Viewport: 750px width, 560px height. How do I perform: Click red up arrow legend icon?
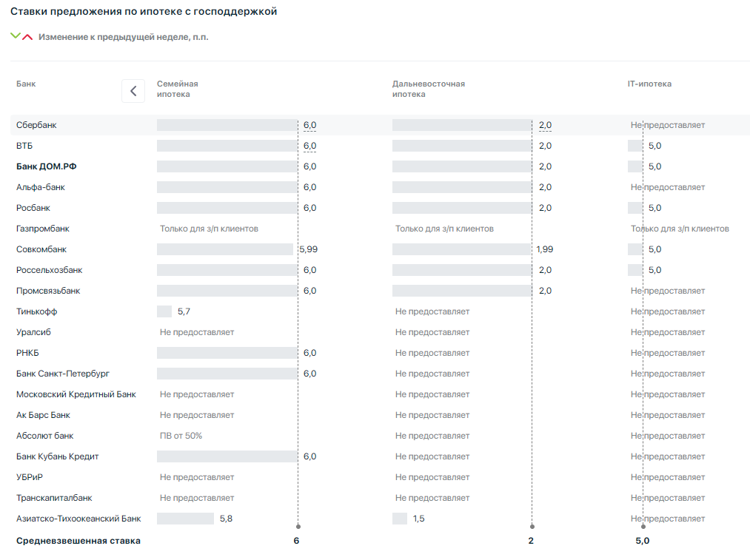[x=27, y=37]
